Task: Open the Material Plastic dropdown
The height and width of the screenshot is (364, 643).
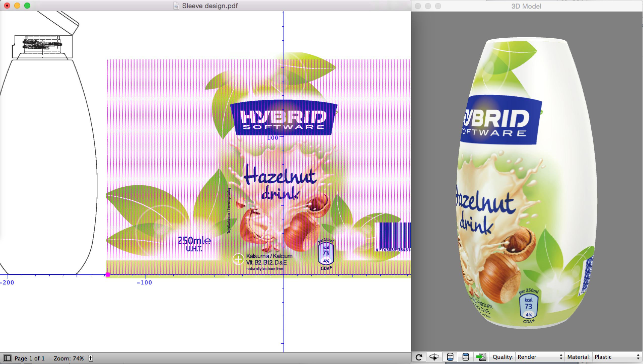Action: click(x=616, y=357)
